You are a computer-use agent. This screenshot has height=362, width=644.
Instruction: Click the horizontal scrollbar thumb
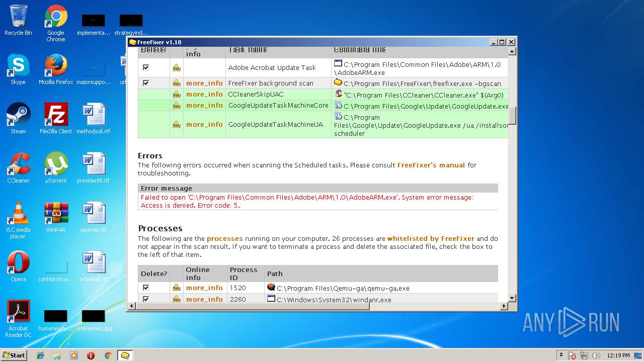pyautogui.click(x=253, y=306)
